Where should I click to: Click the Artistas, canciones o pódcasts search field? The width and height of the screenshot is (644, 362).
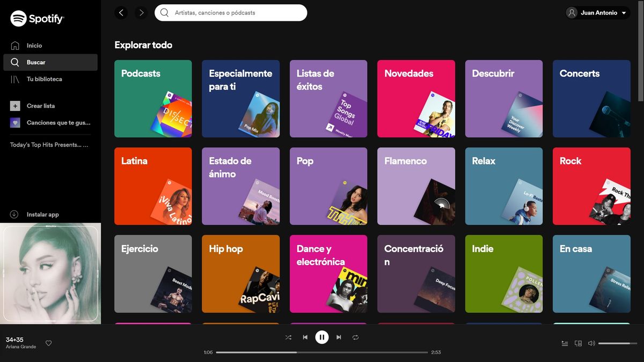231,12
